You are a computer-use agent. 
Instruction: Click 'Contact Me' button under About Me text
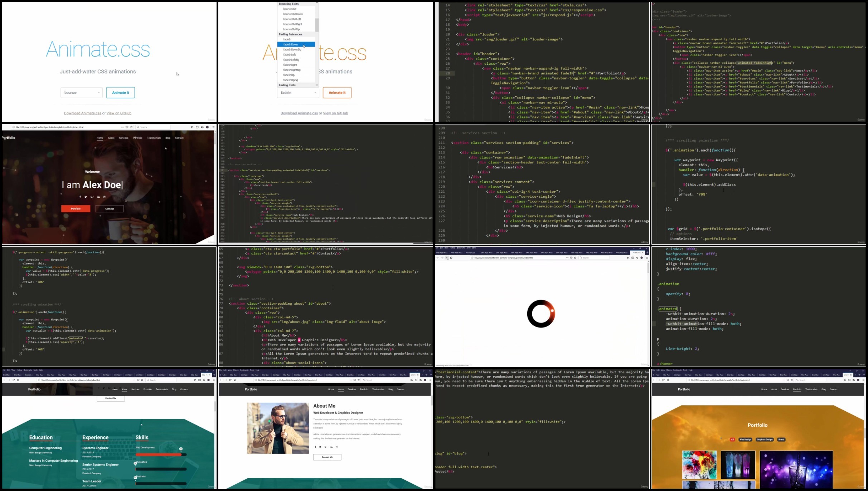click(x=327, y=457)
